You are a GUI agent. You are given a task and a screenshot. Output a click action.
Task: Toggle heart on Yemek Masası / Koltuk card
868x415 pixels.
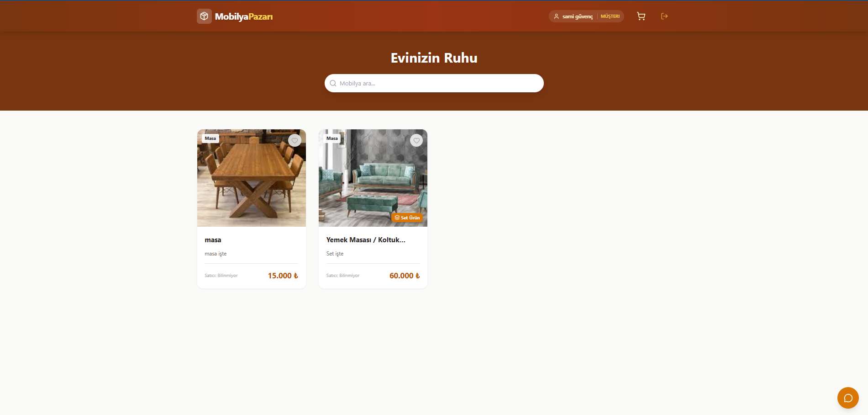point(416,141)
